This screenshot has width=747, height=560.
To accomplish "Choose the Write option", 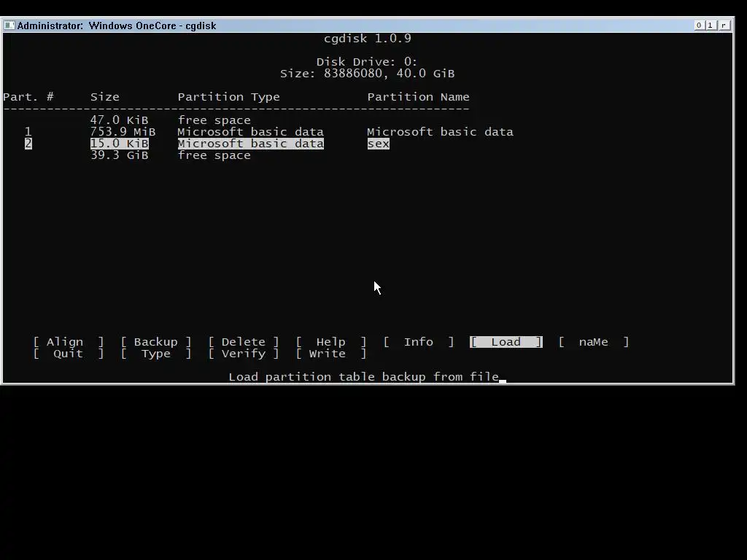I will (331, 354).
